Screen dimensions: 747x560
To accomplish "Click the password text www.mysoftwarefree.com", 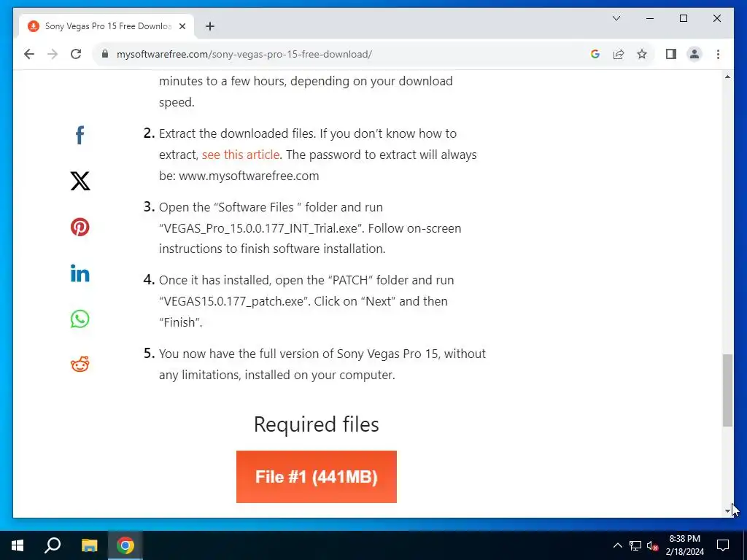I will point(249,176).
